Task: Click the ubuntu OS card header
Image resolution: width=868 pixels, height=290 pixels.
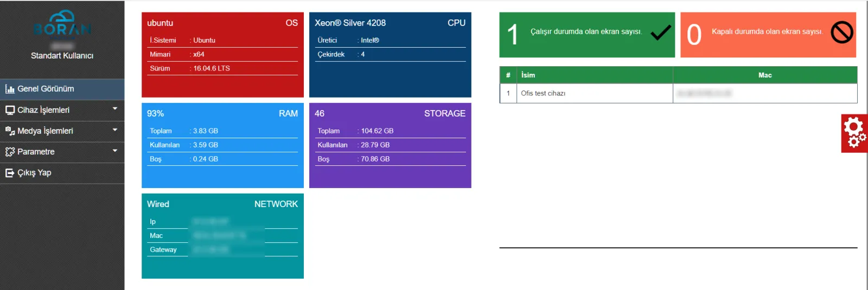Action: click(222, 23)
